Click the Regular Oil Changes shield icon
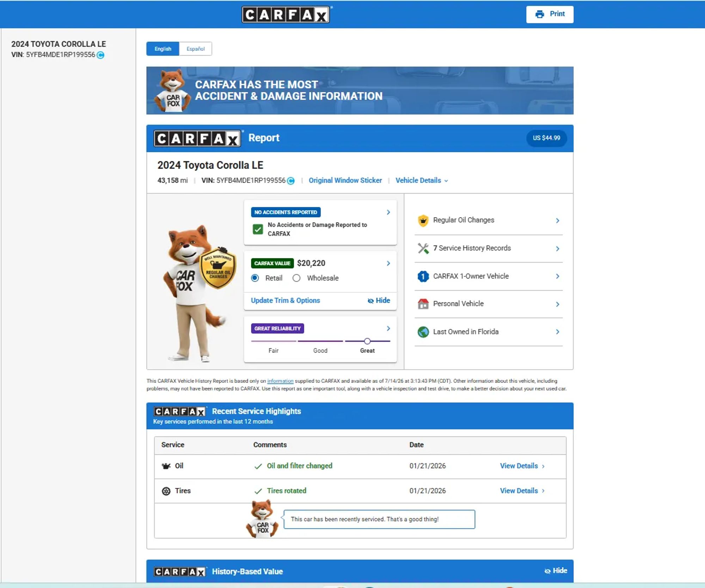 423,220
